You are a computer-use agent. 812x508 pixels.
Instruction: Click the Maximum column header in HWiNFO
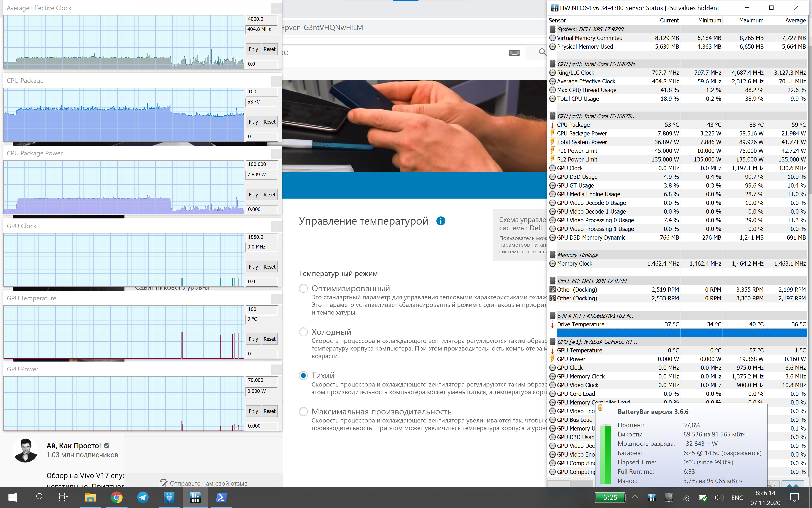click(751, 21)
